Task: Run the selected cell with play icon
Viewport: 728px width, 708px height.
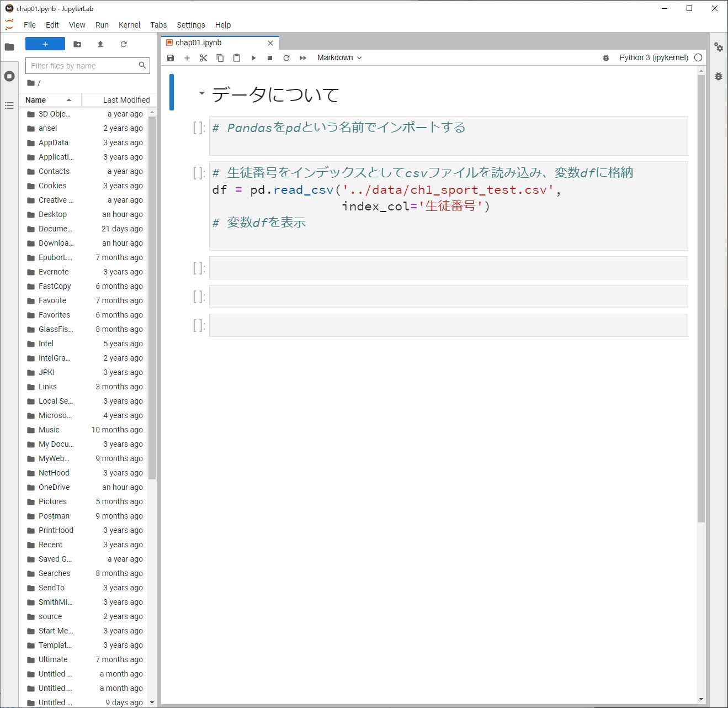Action: 253,58
